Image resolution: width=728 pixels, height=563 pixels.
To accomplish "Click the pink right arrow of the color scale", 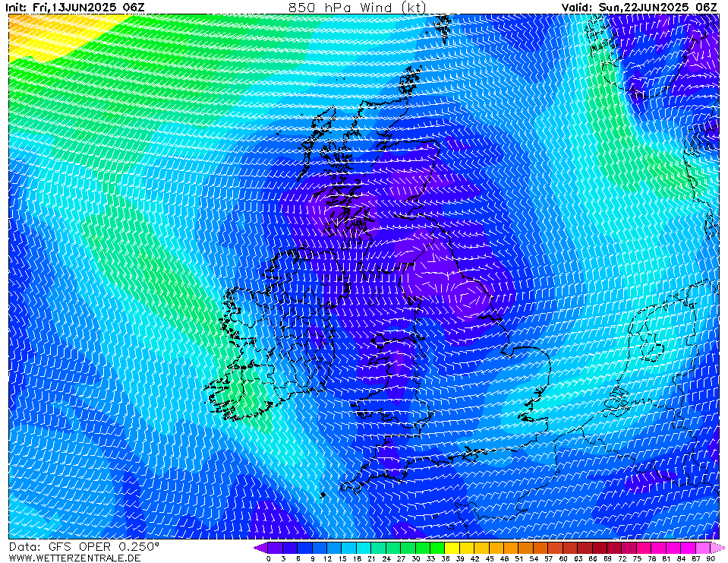I will [718, 548].
